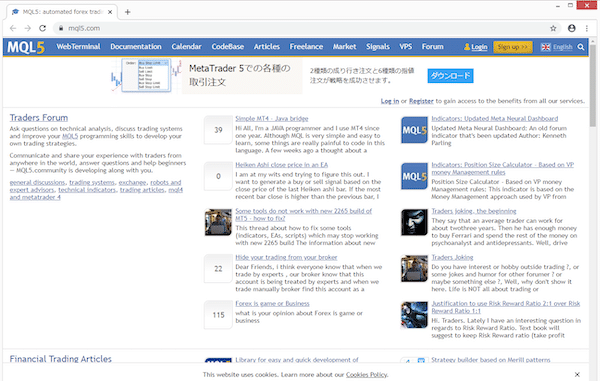The height and width of the screenshot is (381, 600).
Task: Click avatar beside Traders joking, the beginning
Action: tap(414, 223)
